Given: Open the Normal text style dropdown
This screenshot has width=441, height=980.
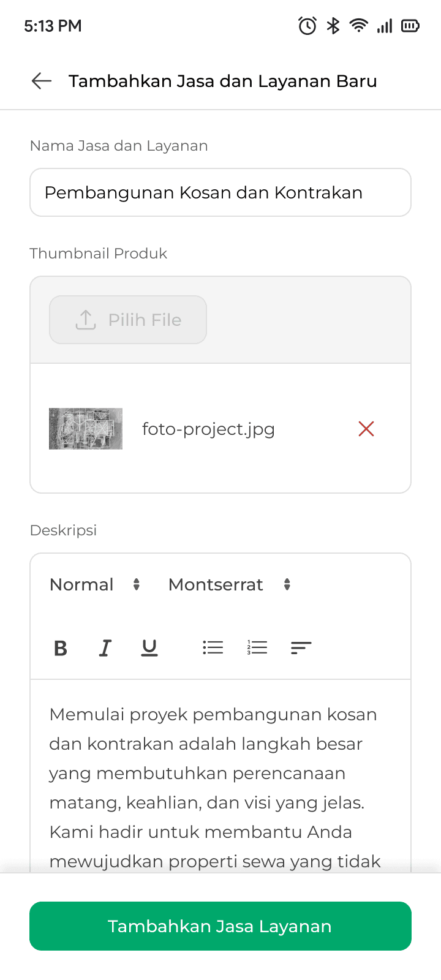Looking at the screenshot, I should point(95,584).
